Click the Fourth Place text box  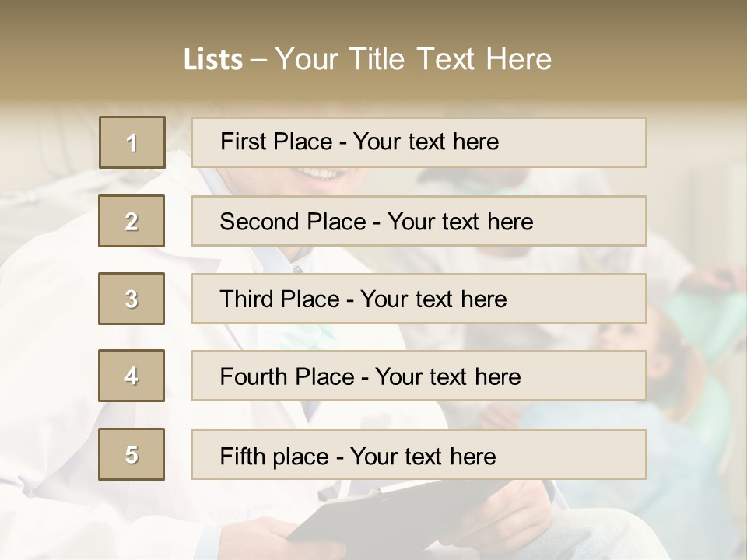(419, 376)
